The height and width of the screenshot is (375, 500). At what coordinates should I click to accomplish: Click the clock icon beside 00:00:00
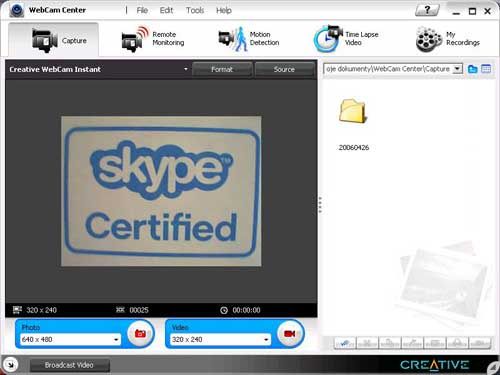click(x=224, y=310)
